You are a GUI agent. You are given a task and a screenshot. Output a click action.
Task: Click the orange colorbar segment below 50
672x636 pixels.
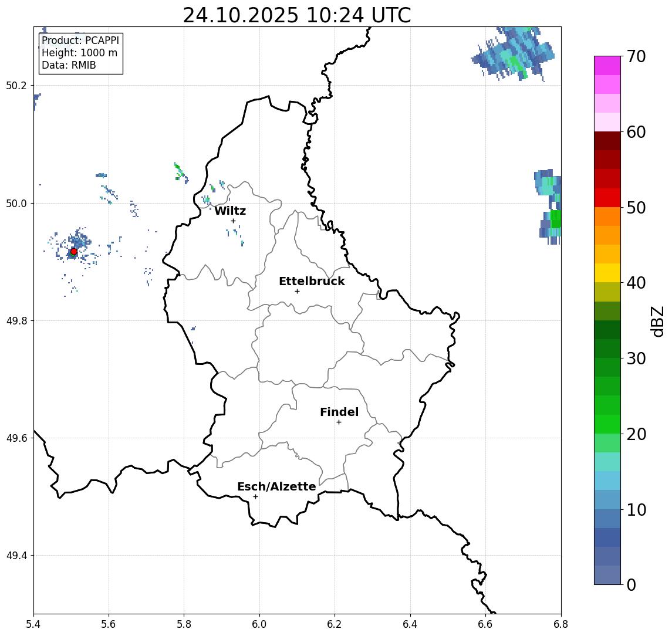[607, 216]
